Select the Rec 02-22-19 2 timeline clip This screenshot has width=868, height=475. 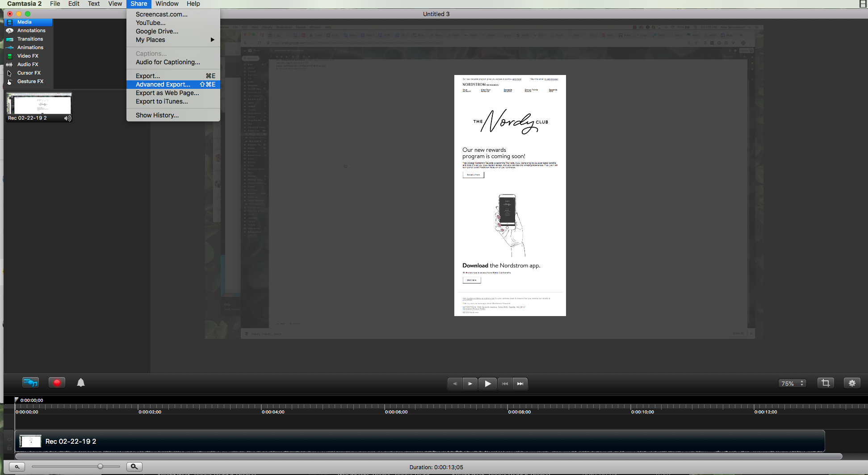420,441
